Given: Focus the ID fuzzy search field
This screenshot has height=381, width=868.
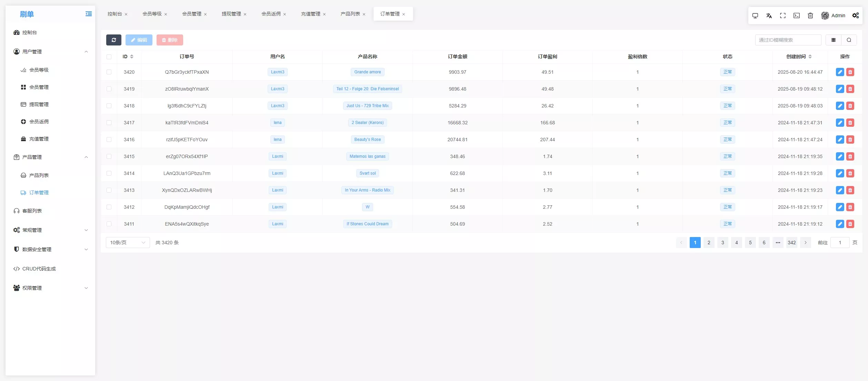Looking at the screenshot, I should (x=788, y=40).
